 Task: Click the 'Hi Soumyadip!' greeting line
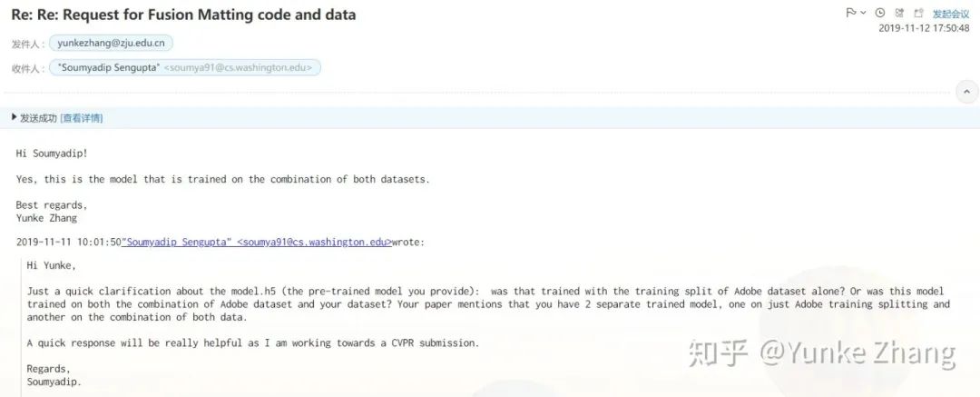52,154
